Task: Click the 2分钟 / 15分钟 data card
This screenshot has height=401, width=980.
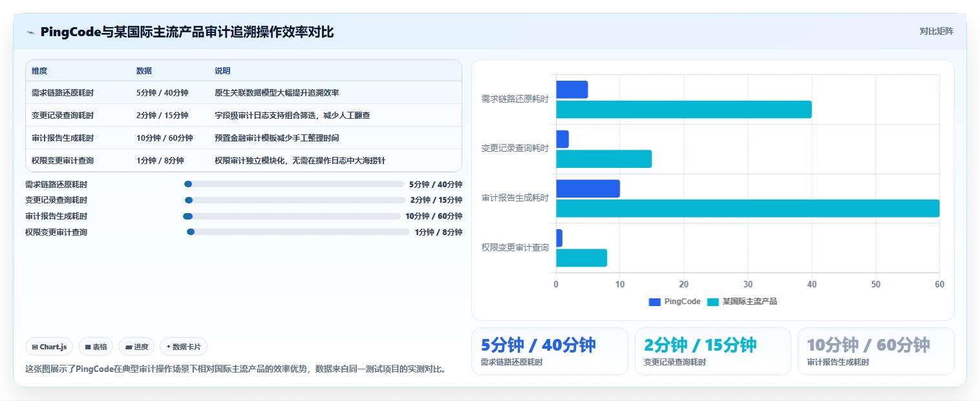Action: (x=712, y=351)
